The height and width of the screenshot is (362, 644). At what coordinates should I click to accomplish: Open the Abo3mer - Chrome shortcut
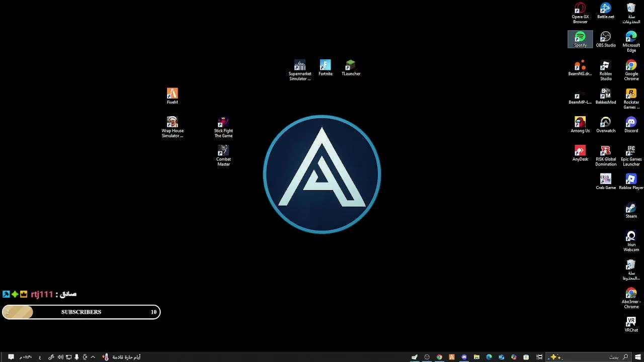631,298
